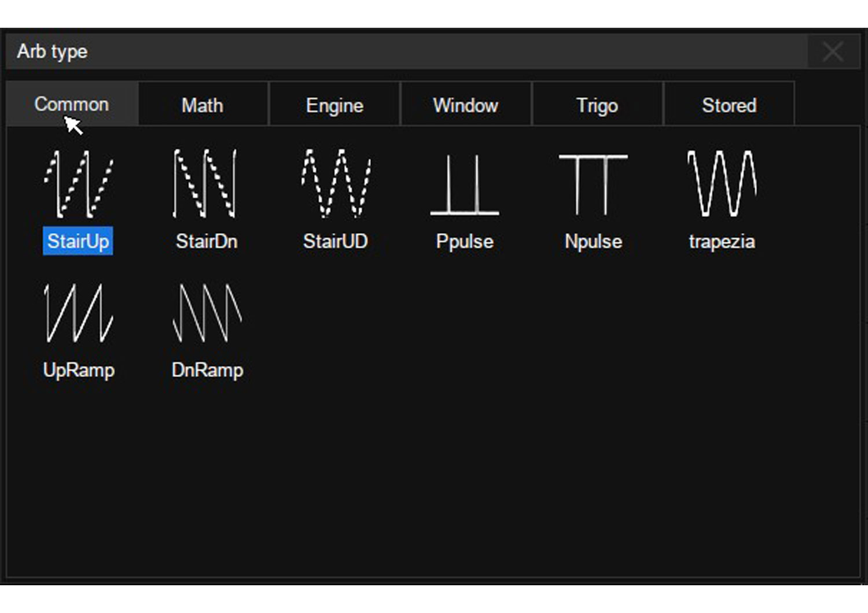
Task: Click the trapezia text label
Action: coord(722,242)
